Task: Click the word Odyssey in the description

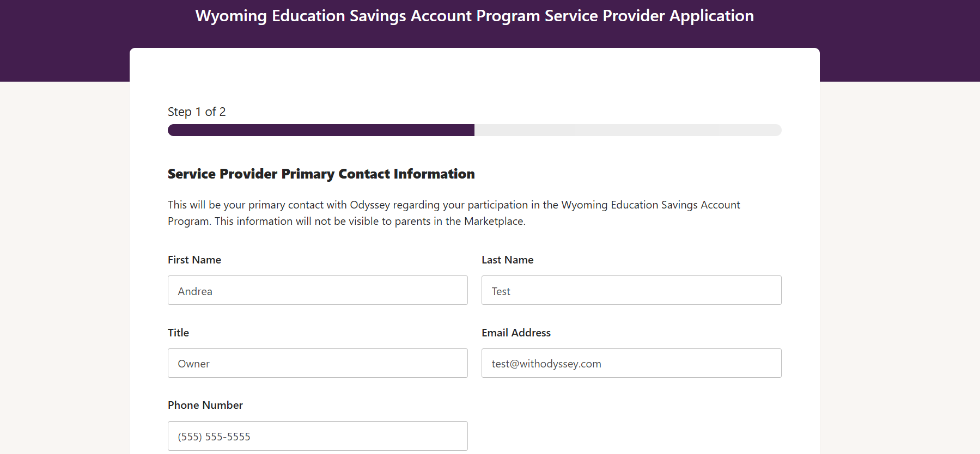Action: tap(370, 205)
